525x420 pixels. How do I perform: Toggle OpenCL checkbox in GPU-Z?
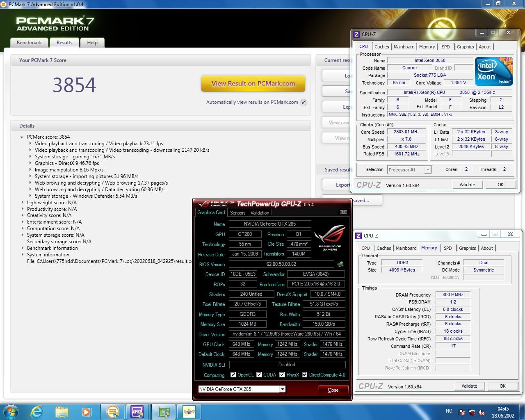(x=233, y=374)
